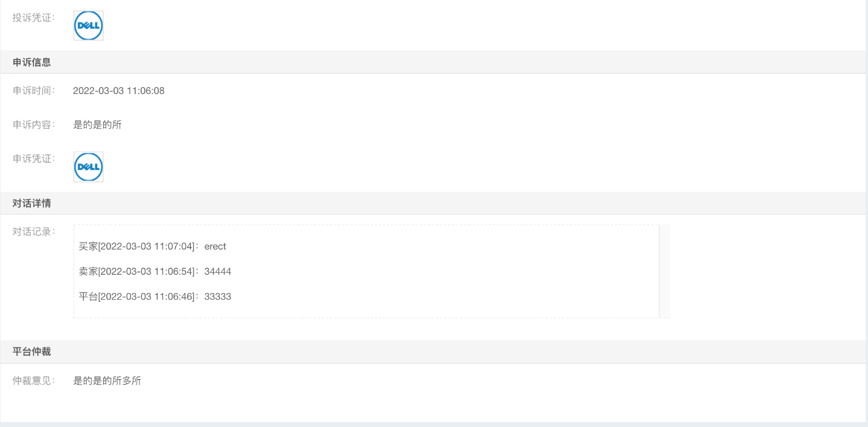Click the 平台 message reading 33333
The height and width of the screenshot is (427, 868).
click(155, 297)
